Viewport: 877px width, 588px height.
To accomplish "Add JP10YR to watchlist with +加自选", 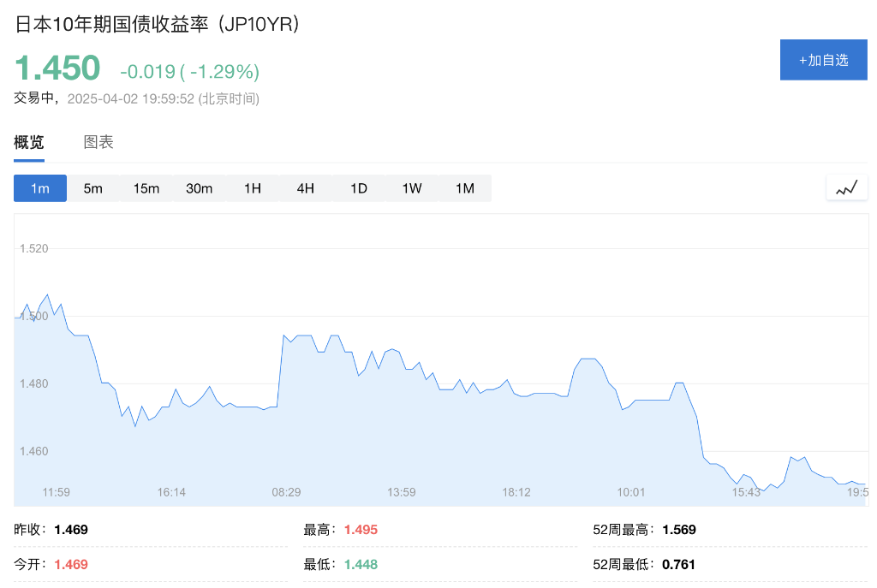I will [x=823, y=60].
